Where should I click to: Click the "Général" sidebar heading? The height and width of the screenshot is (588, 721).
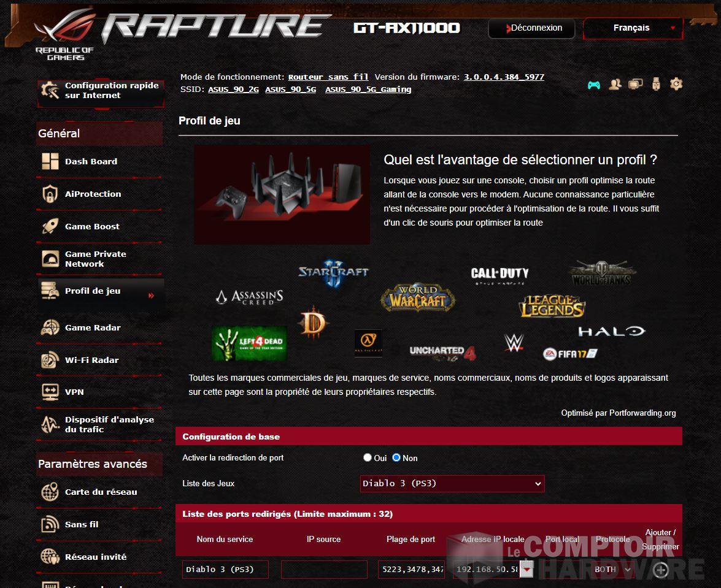59,134
